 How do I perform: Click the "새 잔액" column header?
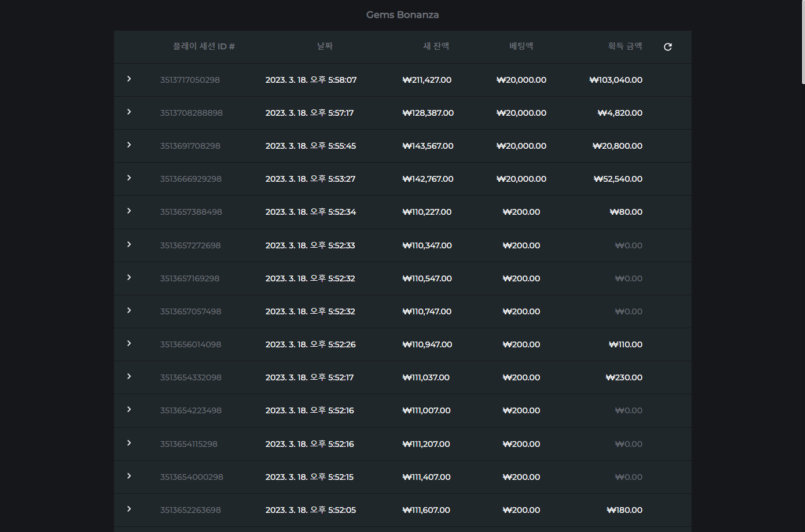[436, 46]
